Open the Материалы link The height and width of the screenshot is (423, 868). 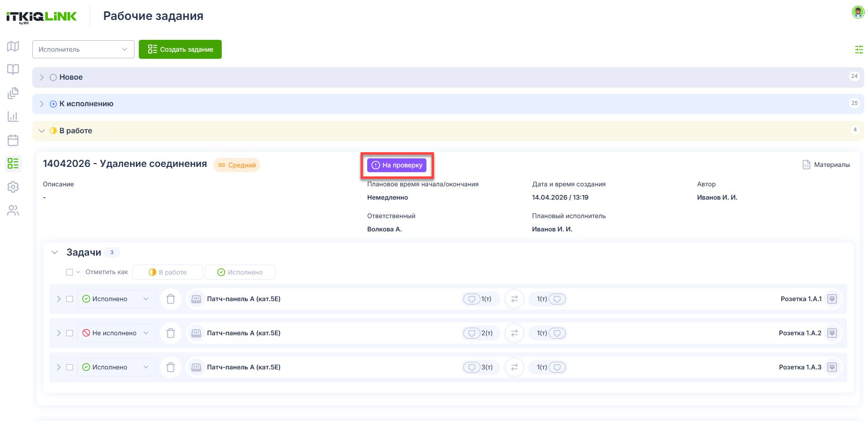tap(826, 165)
